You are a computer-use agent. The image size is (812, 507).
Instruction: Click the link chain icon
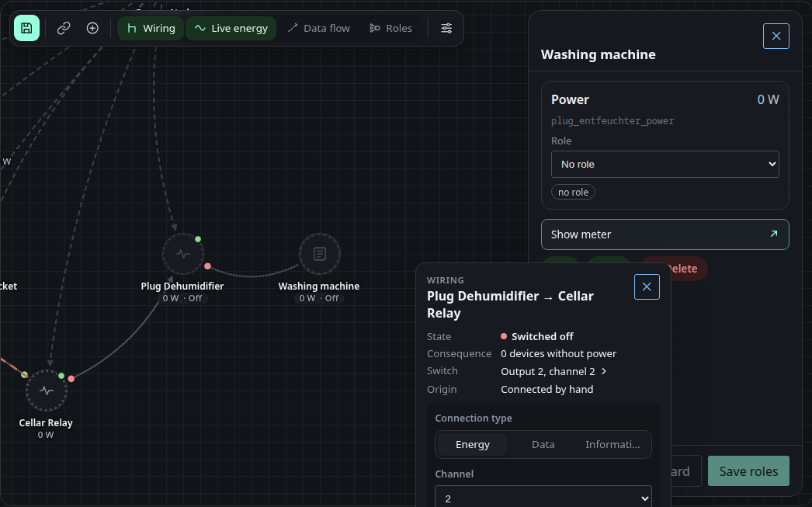(x=64, y=28)
